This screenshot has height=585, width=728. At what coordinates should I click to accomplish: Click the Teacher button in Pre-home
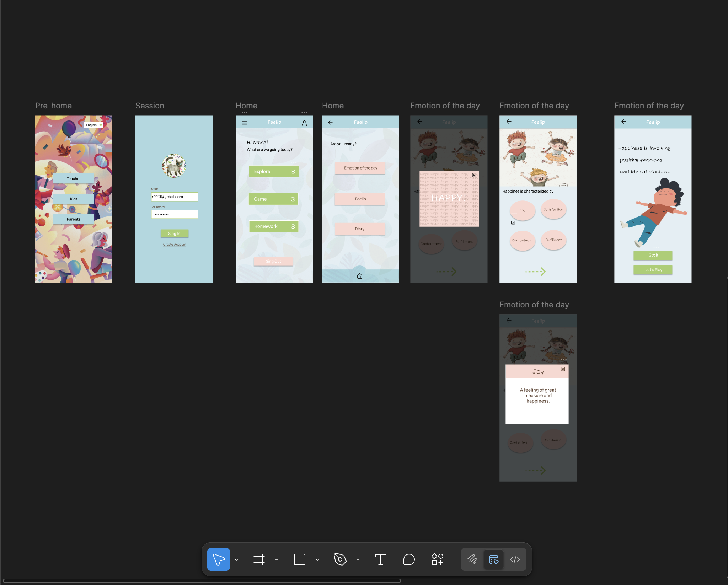click(74, 179)
